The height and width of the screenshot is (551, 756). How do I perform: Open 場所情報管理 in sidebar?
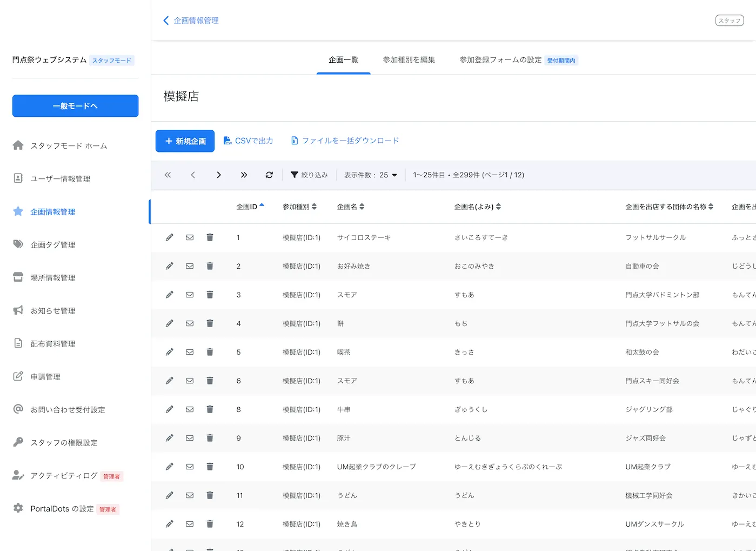click(x=75, y=277)
